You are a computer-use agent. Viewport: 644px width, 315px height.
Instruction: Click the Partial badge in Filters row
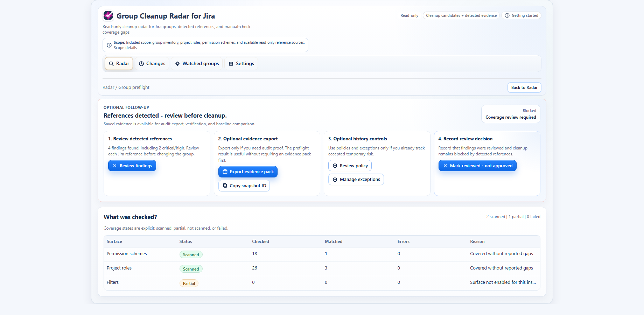tap(189, 283)
